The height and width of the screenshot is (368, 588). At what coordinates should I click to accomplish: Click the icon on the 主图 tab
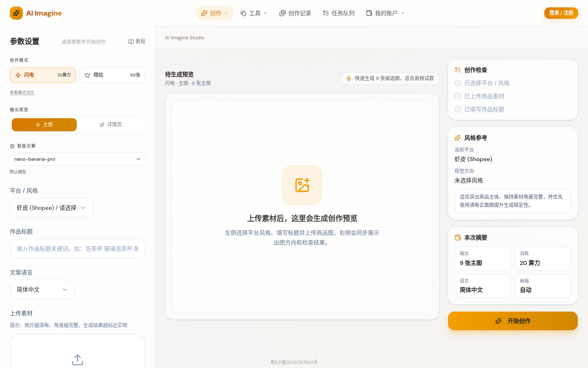coord(38,125)
